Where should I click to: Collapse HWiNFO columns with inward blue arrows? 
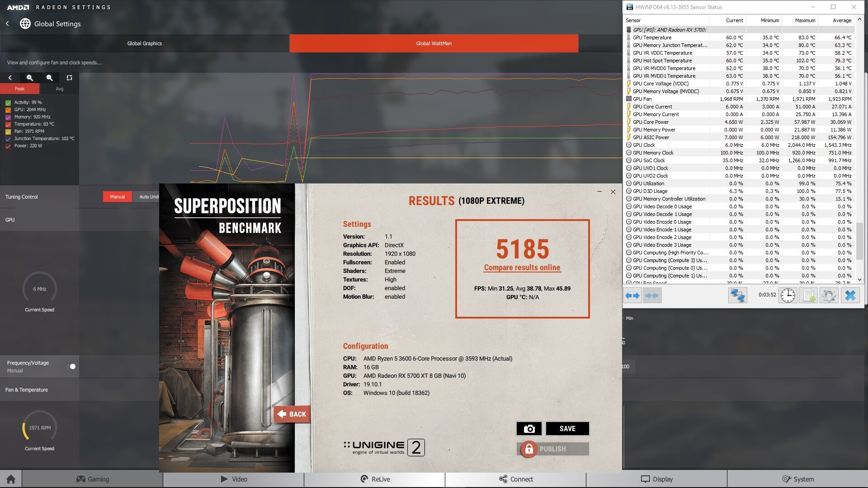[652, 296]
